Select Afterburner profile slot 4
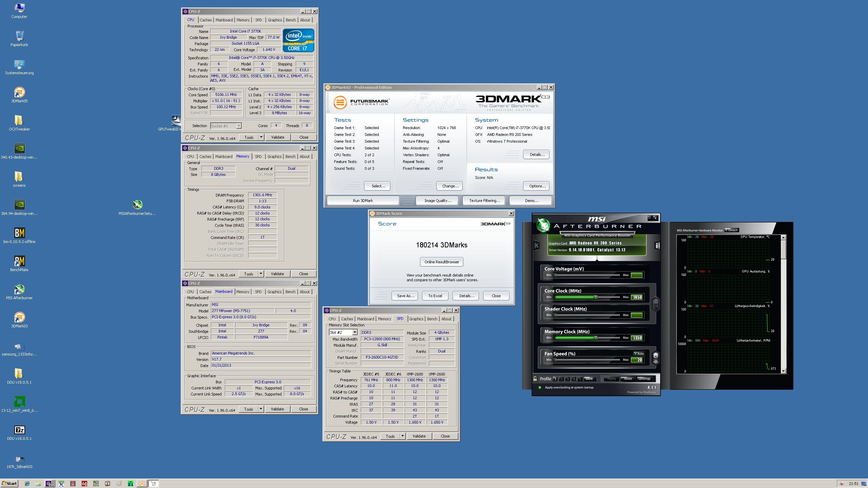The image size is (868, 488). coord(574,379)
